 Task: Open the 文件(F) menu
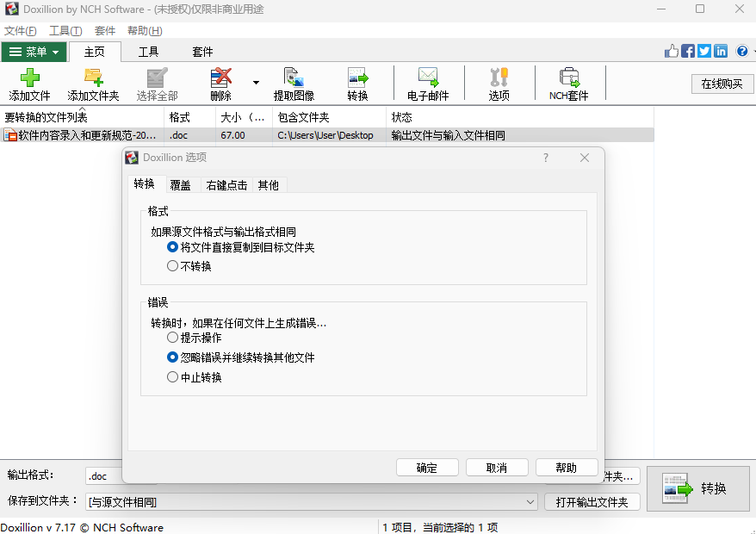click(21, 31)
